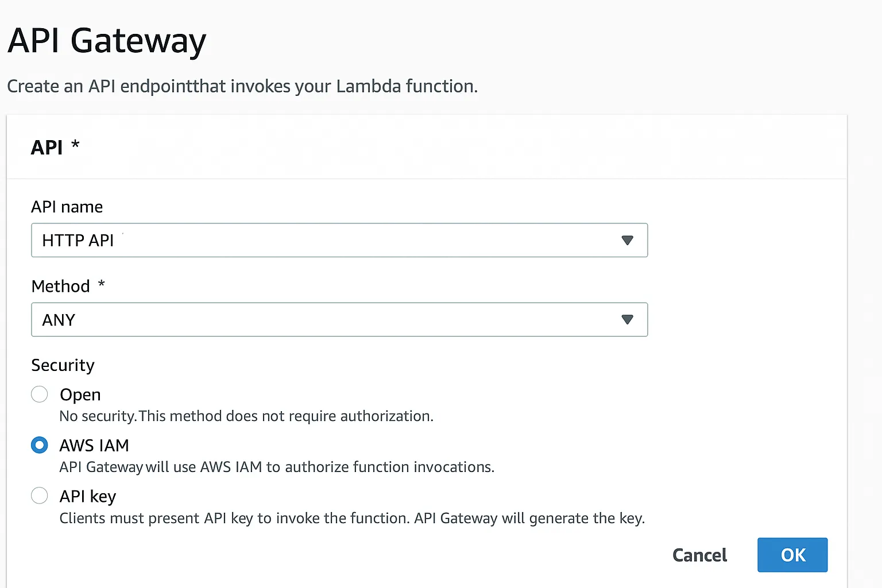Click the "API Gateway" page title

click(107, 41)
